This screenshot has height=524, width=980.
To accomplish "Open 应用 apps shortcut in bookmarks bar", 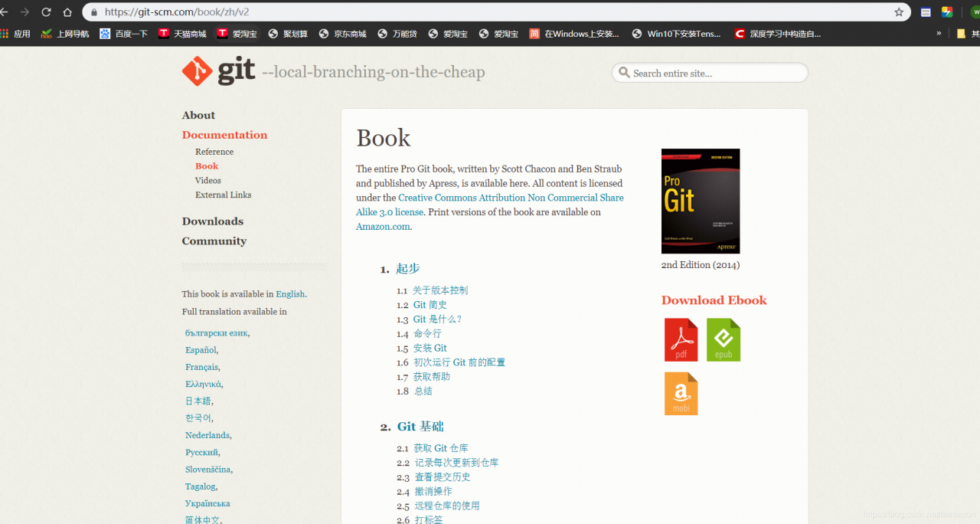I will point(15,34).
